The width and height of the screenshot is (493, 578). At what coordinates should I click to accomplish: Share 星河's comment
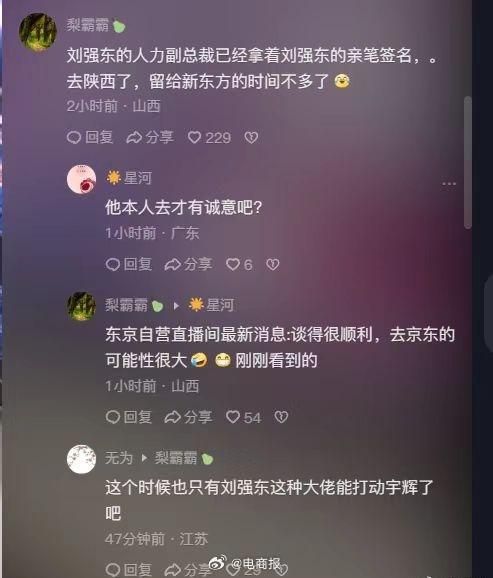[188, 264]
